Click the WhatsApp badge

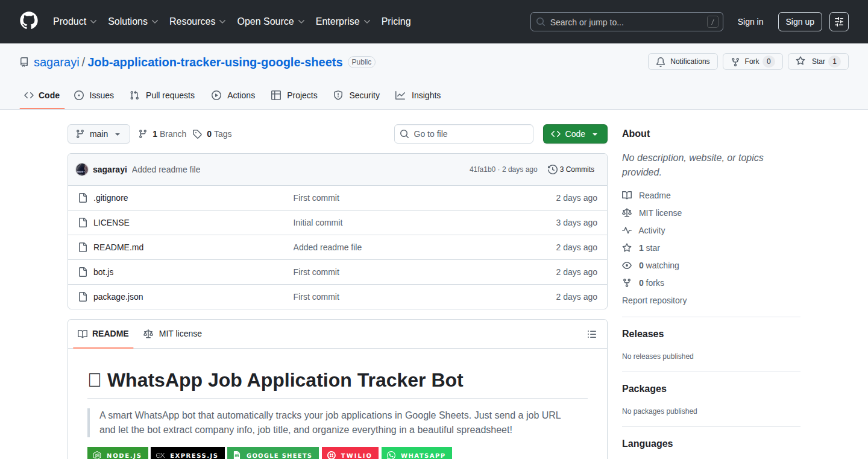pyautogui.click(x=417, y=454)
